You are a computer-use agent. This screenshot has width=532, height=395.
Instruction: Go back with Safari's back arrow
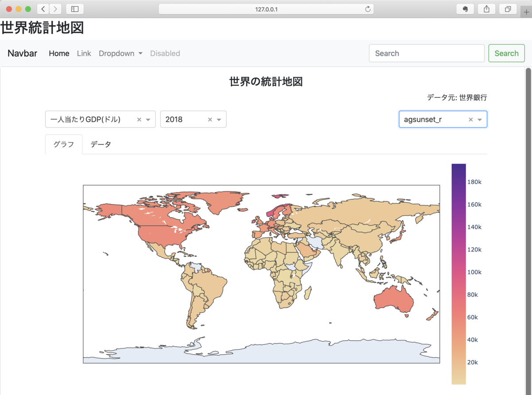click(43, 9)
